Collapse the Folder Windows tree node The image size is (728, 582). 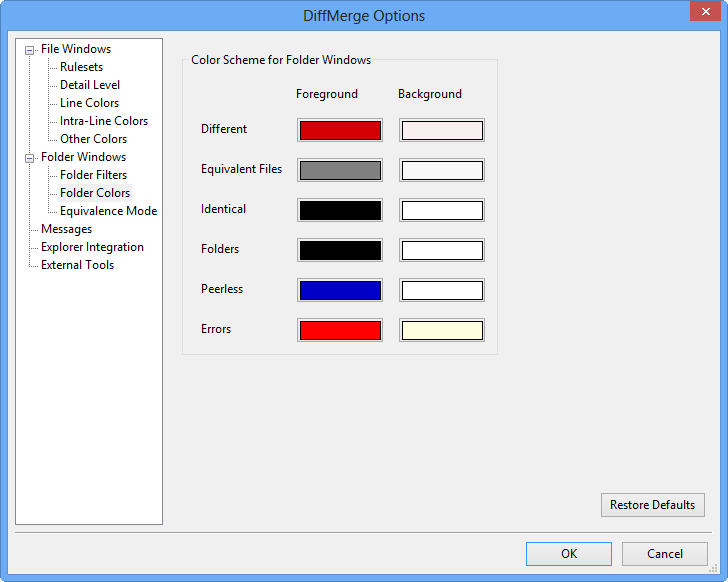point(29,158)
